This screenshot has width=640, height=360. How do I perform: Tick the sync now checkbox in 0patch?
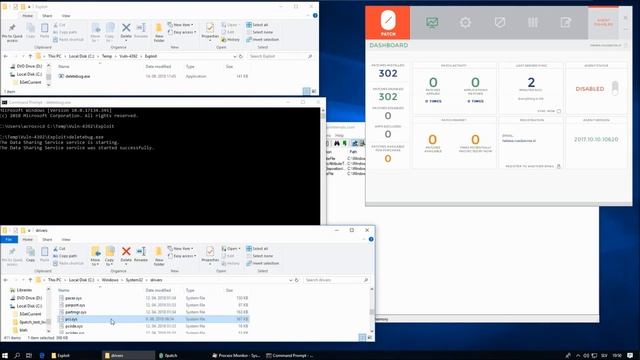tap(559, 111)
